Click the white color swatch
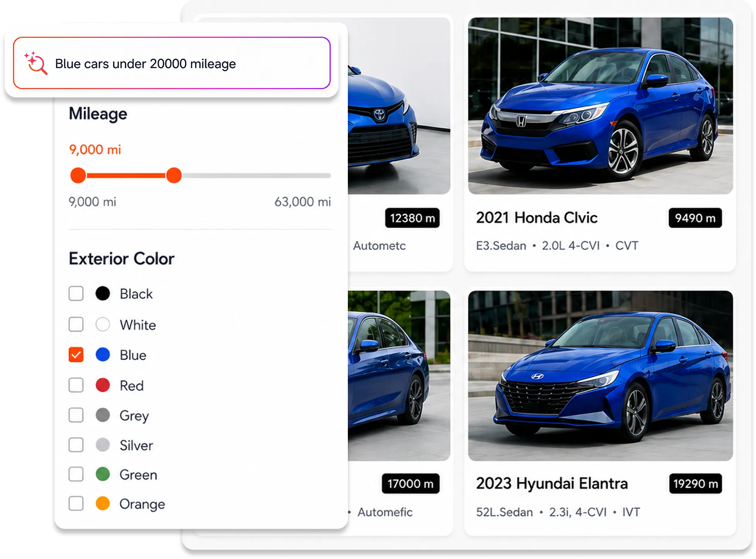This screenshot has height=559, width=756. coord(103,324)
